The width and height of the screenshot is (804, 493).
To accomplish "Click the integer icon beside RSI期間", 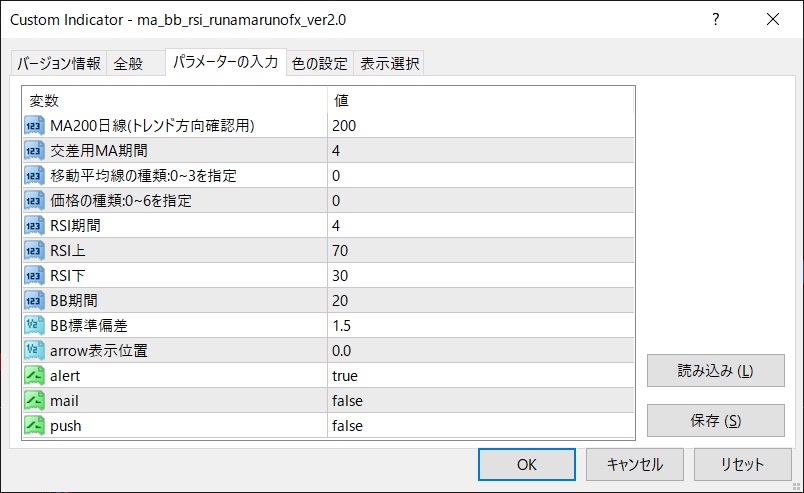I will (34, 225).
